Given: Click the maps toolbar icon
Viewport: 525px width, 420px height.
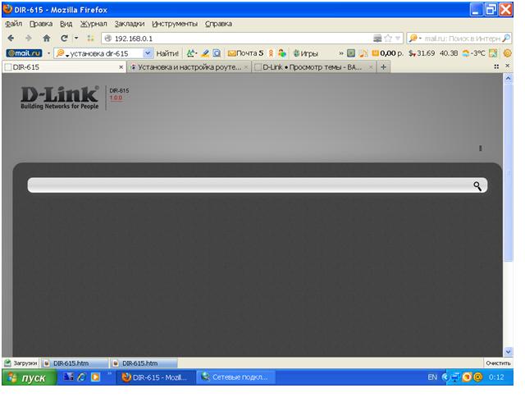Looking at the screenshot, I should pyautogui.click(x=493, y=53).
